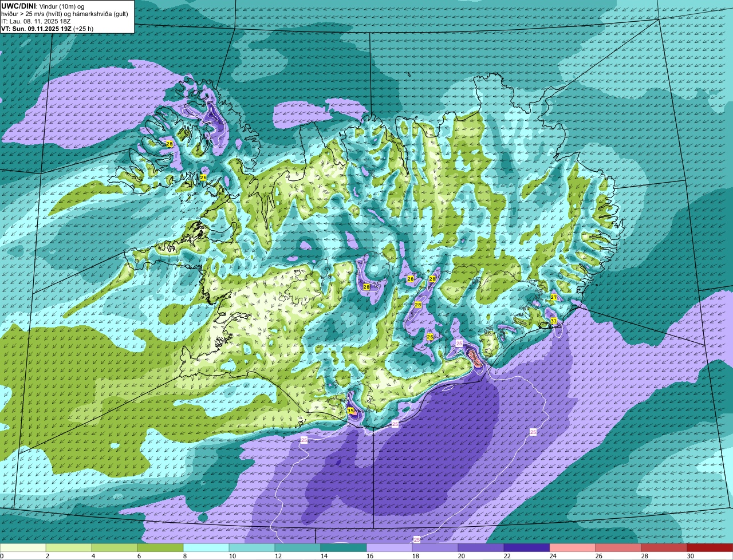Click the legend scale number 6
Screen dimensions: 733x560
[139, 556]
